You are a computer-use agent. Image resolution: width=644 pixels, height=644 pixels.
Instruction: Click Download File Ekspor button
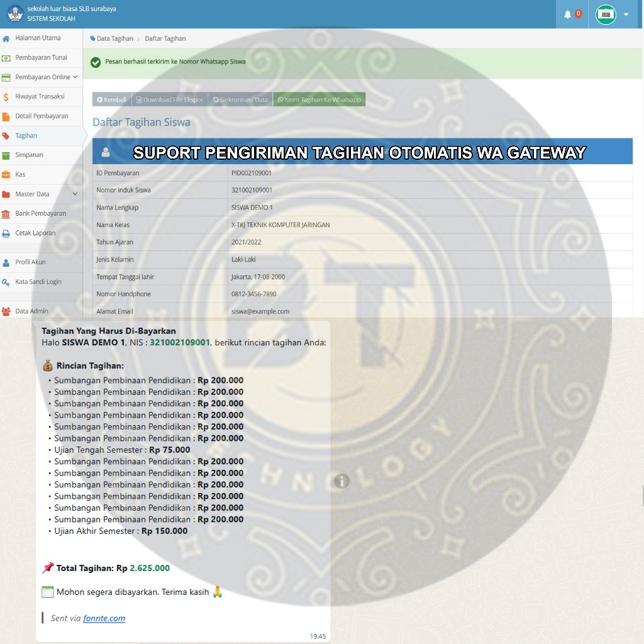coord(170,99)
